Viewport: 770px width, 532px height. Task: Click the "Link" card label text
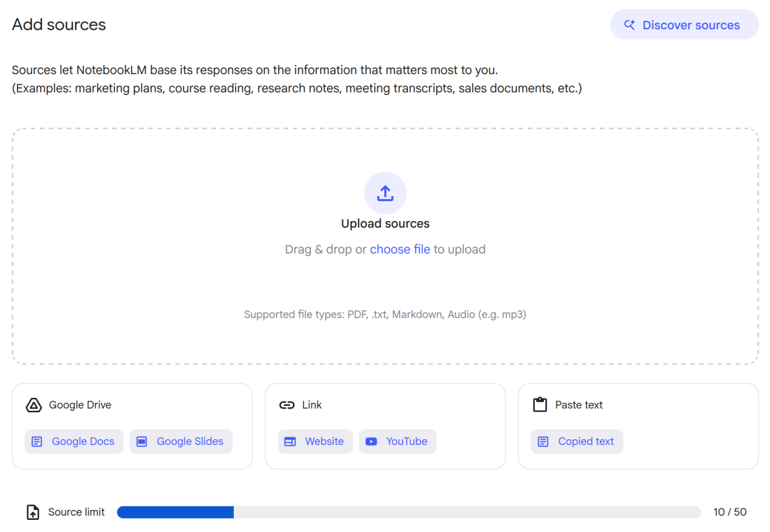(x=312, y=405)
